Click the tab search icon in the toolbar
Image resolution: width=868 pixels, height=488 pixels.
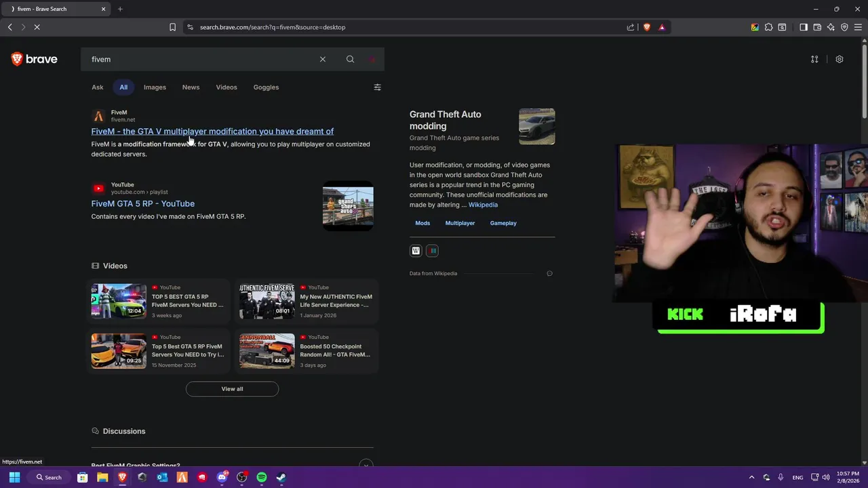coord(782,27)
